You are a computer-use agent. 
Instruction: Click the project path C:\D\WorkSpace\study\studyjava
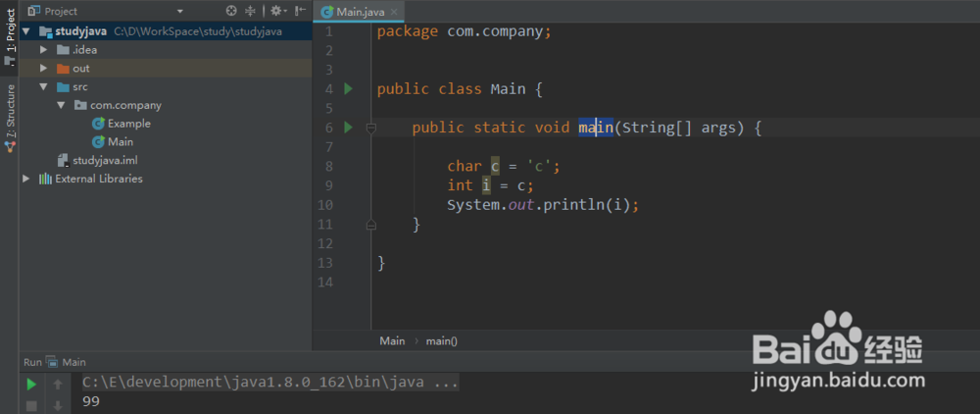(x=198, y=31)
